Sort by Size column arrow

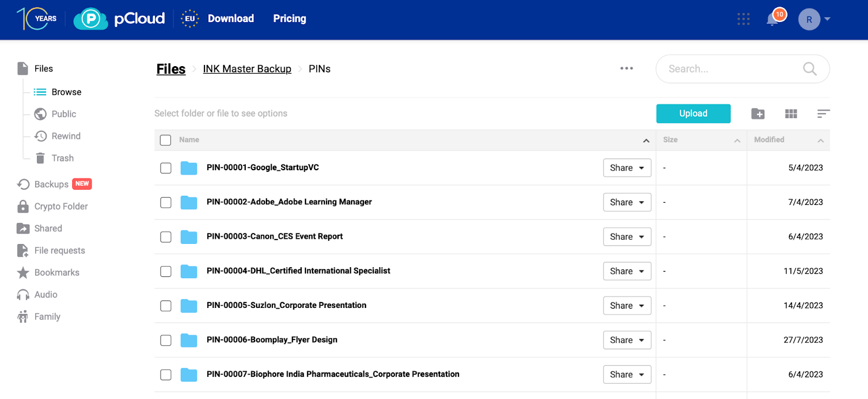pyautogui.click(x=737, y=140)
